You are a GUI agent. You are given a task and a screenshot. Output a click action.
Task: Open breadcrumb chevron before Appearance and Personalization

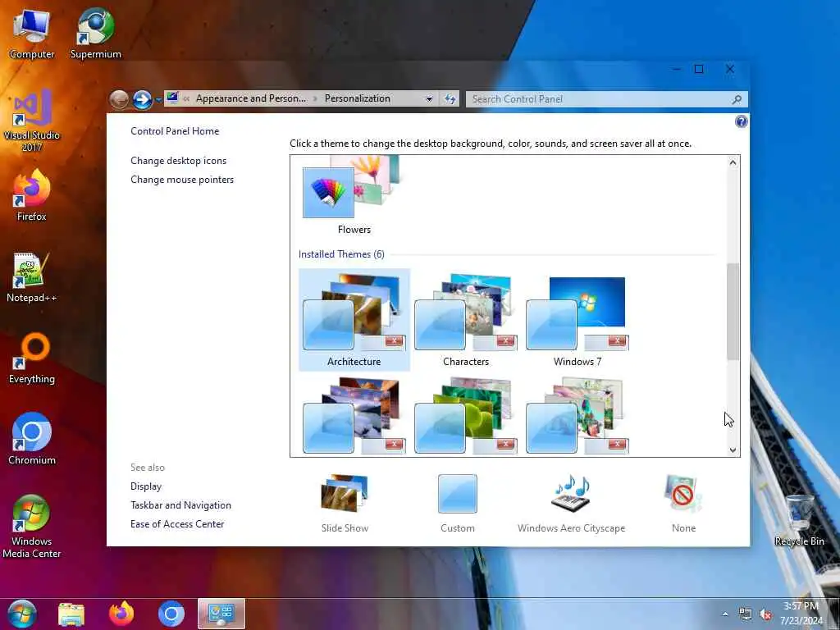tap(186, 98)
